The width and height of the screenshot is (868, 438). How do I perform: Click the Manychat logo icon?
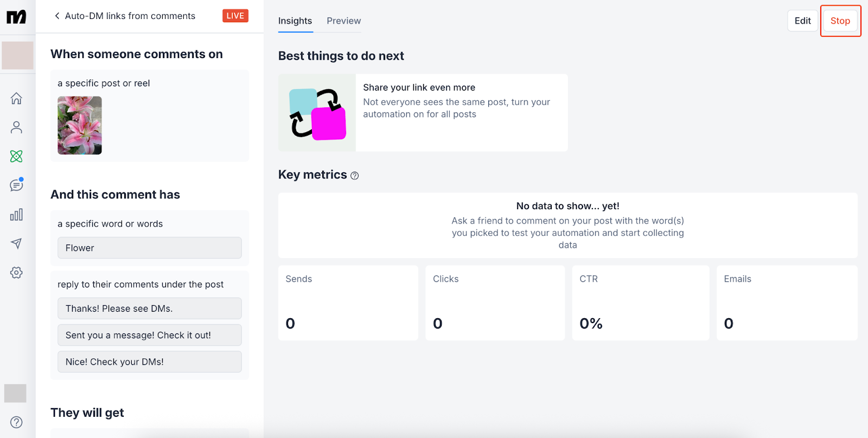16,17
